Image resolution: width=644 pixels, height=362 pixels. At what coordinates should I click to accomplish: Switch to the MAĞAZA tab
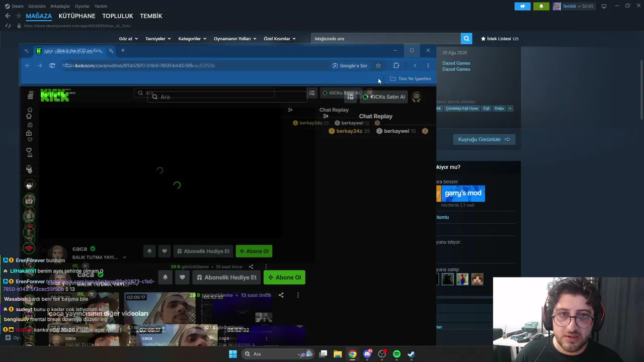39,16
